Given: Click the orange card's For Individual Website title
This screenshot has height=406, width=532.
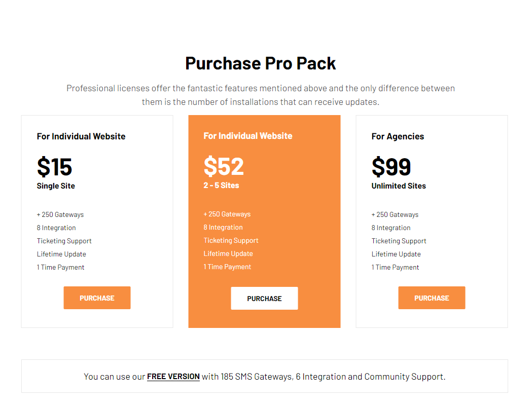Looking at the screenshot, I should [248, 136].
